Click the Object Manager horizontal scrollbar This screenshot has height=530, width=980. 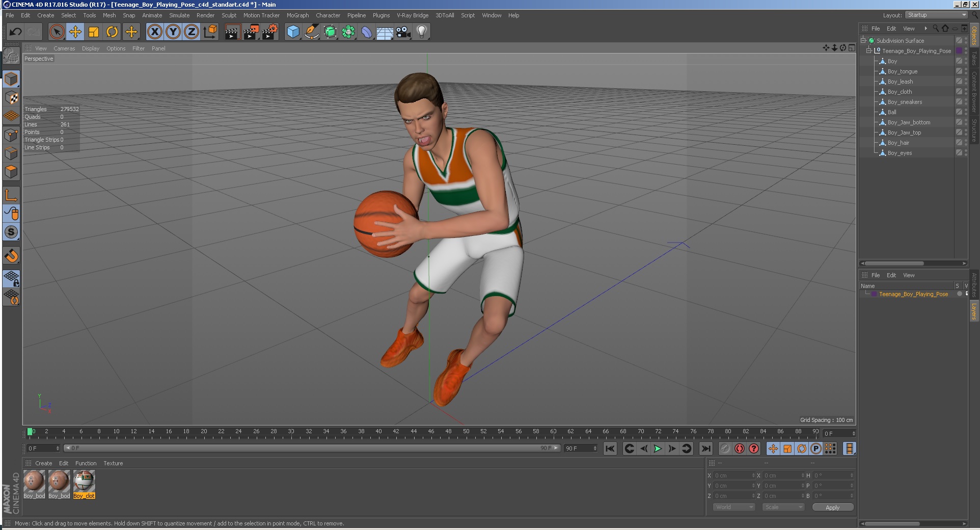(x=912, y=263)
